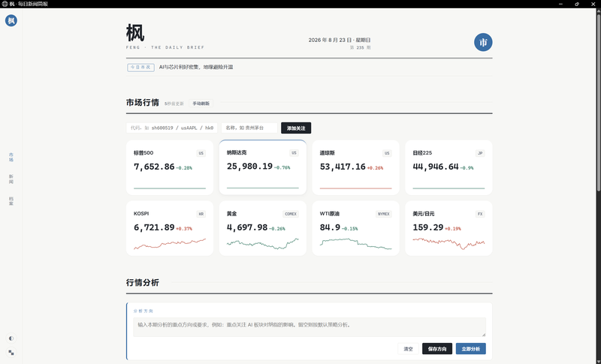Open the 纳斯达克 market card
This screenshot has height=364, width=601.
tap(262, 167)
